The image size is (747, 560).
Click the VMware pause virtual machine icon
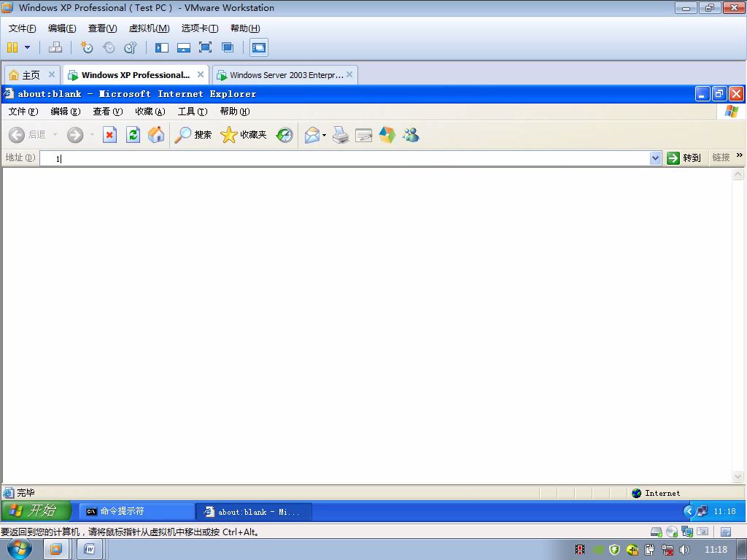pyautogui.click(x=12, y=47)
